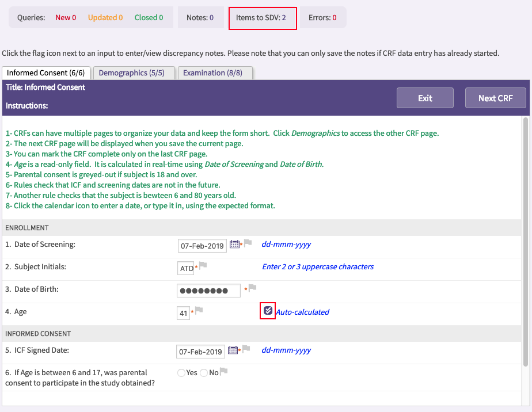Select Yes for parental consent
Viewport: 532px width, 412px height.
[x=181, y=373]
